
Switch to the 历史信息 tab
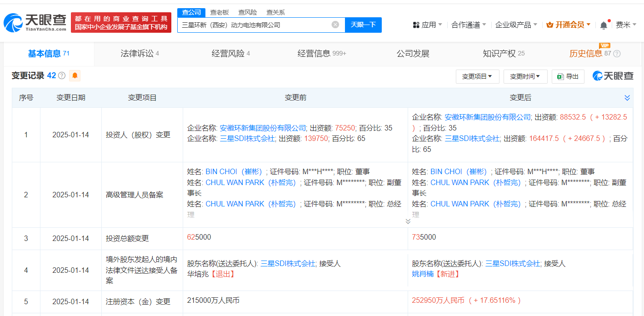591,54
